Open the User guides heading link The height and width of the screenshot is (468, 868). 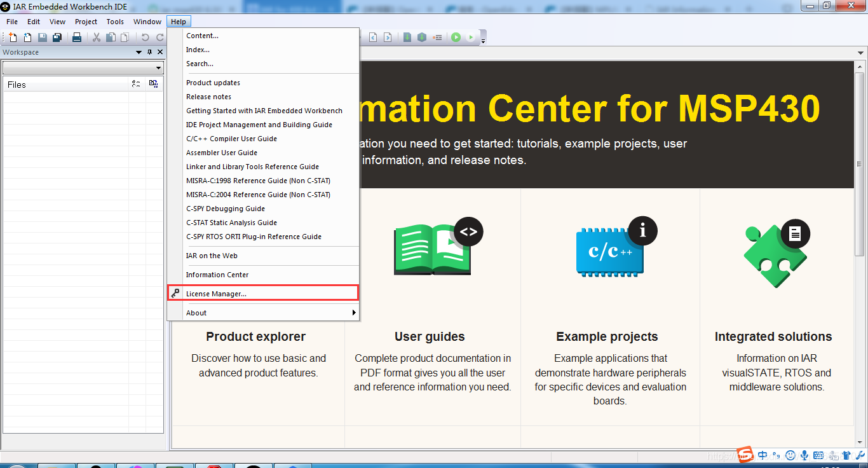click(430, 337)
